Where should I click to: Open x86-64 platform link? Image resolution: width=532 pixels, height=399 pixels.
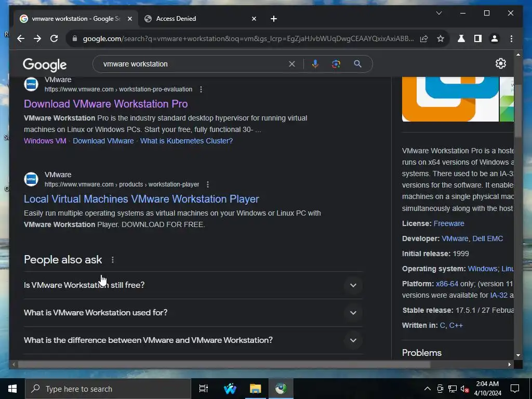[x=447, y=284]
